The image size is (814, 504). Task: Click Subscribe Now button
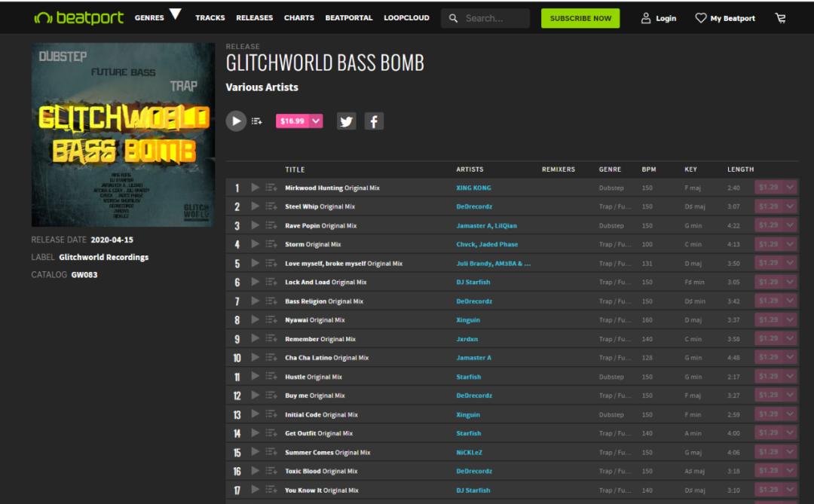pyautogui.click(x=580, y=18)
